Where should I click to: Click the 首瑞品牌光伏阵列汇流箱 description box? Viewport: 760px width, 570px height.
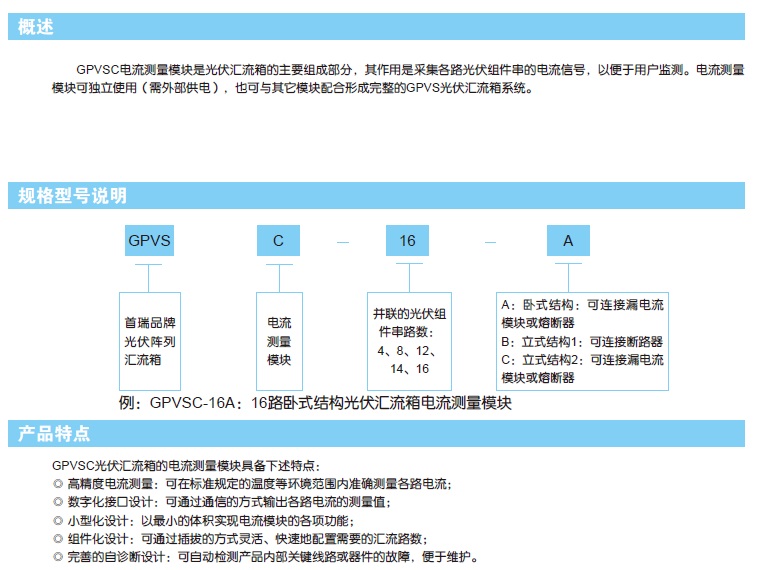pyautogui.click(x=150, y=341)
